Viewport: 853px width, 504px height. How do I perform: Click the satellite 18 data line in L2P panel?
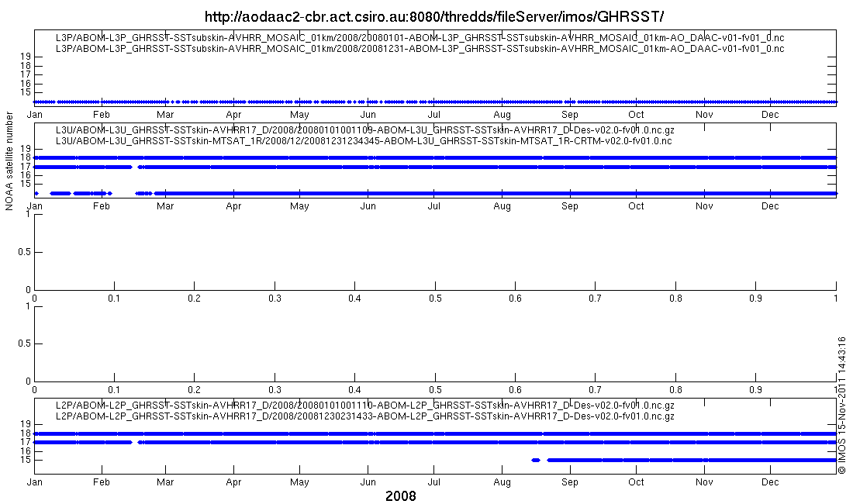(435, 434)
